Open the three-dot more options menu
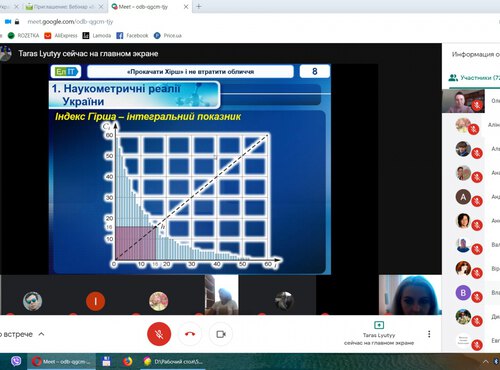This screenshot has width=500, height=370. pyautogui.click(x=429, y=334)
